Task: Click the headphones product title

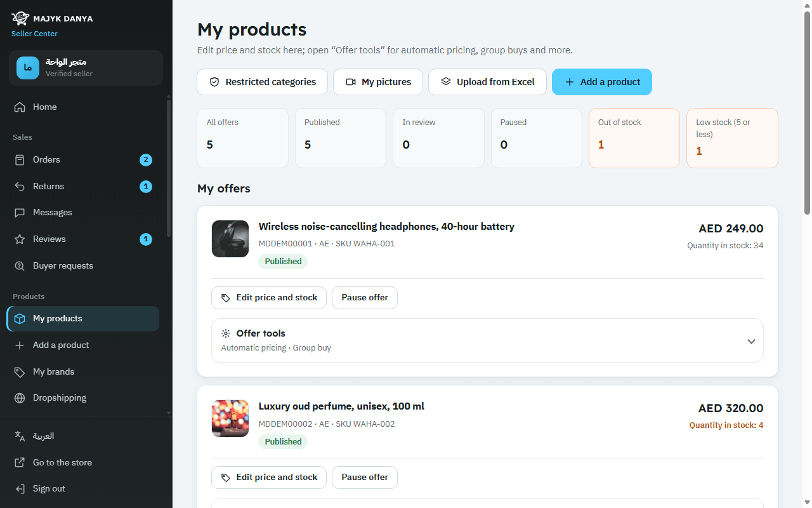Action: [x=386, y=227]
